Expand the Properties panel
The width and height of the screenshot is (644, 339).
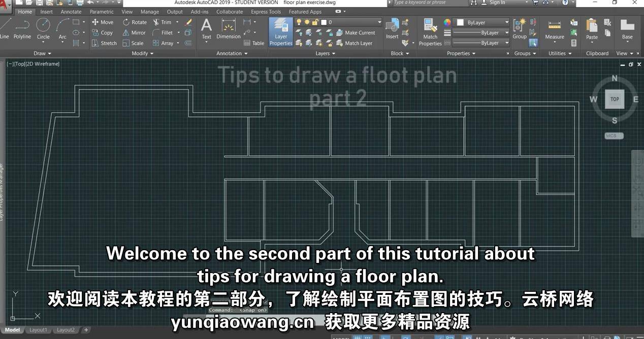(461, 53)
